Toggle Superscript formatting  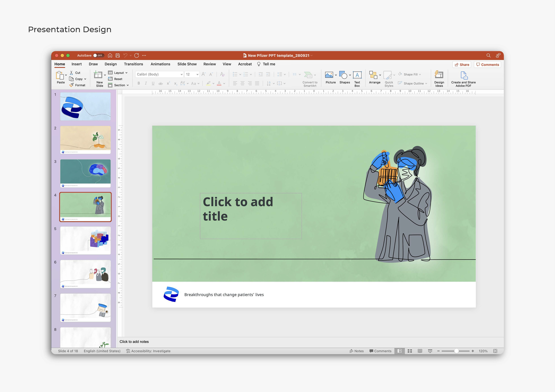pyautogui.click(x=168, y=83)
